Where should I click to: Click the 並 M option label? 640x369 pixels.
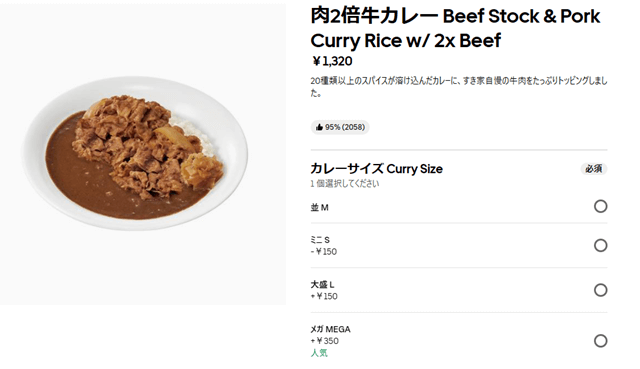[320, 207]
